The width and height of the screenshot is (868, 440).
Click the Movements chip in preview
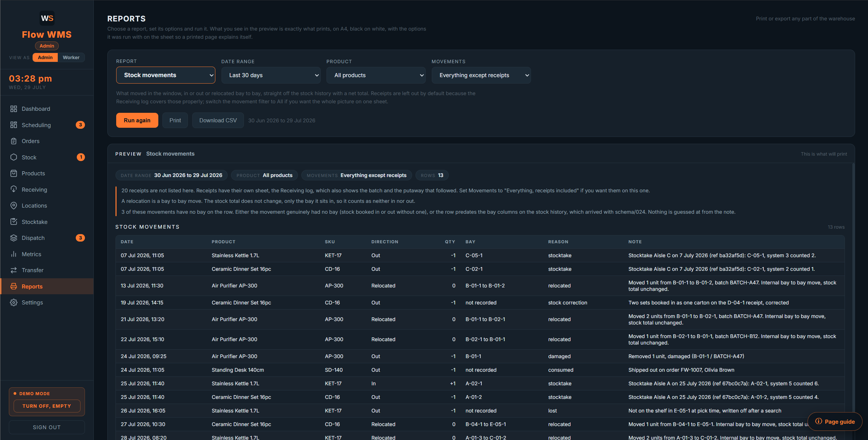[x=357, y=175]
